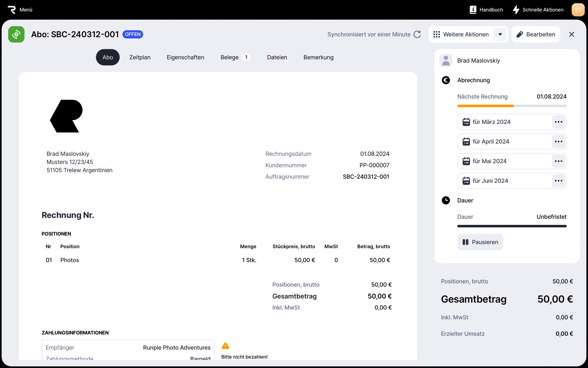
Task: Click the Schnelle Aktionen lightning icon
Action: point(516,10)
